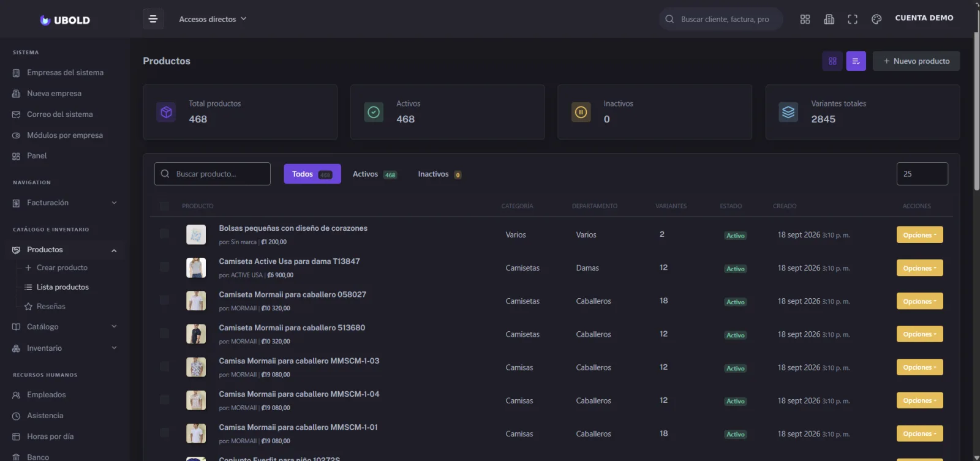Open the apps grid icon in top bar

[805, 19]
